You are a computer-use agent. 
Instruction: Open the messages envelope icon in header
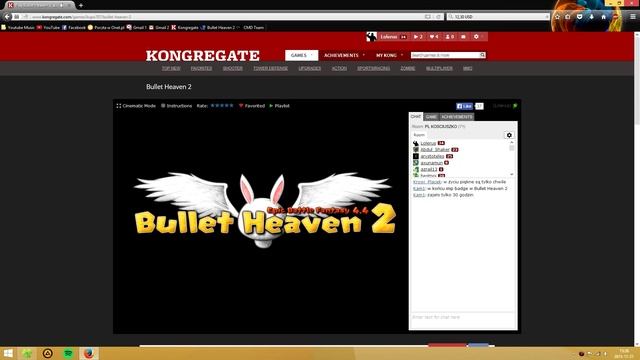coord(463,37)
